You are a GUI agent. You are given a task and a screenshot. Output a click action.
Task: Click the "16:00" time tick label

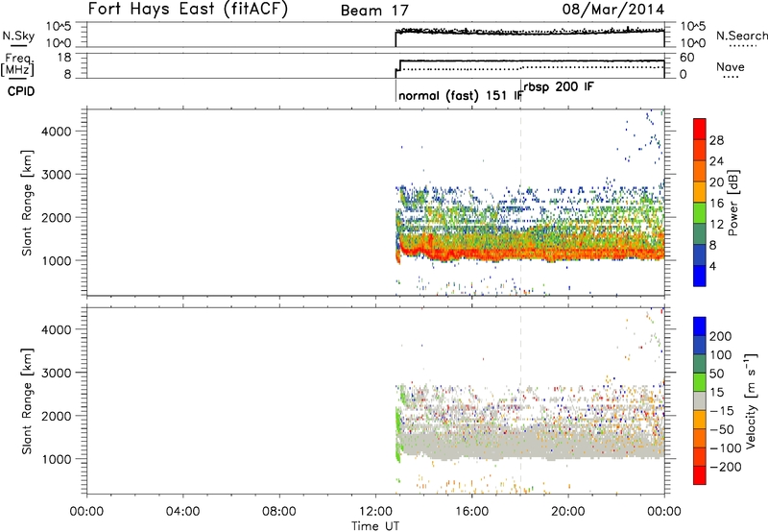[471, 512]
